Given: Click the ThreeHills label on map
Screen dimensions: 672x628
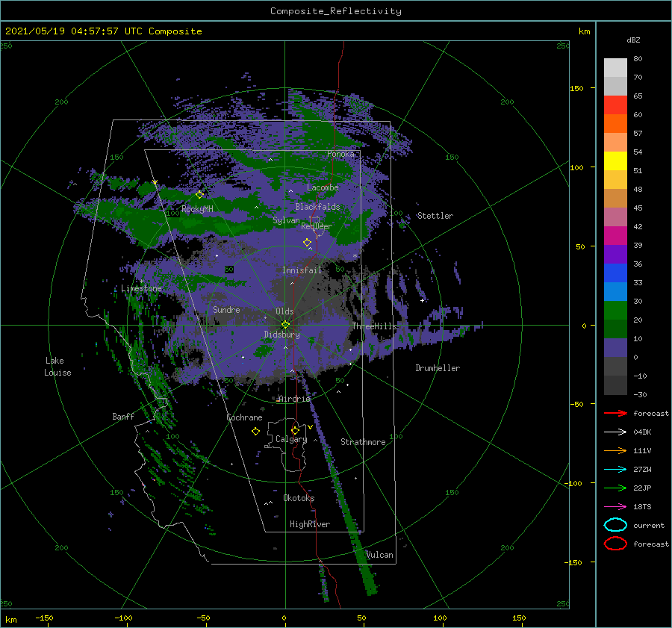Looking at the screenshot, I should pos(375,326).
